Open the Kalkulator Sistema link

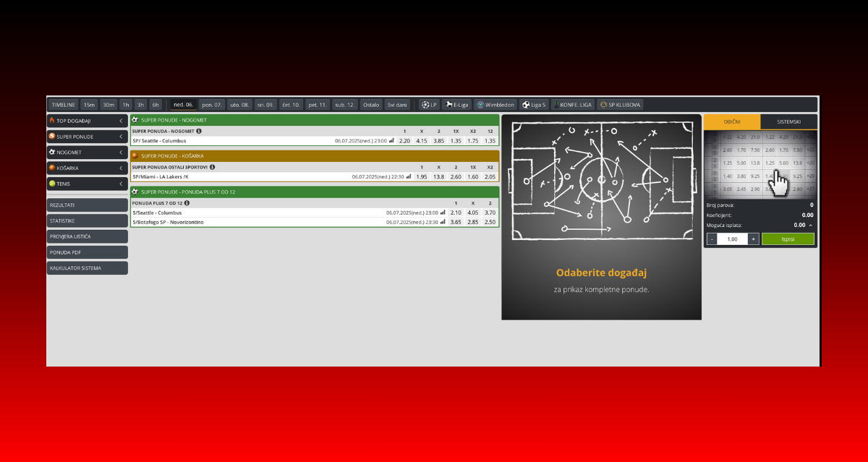pyautogui.click(x=87, y=268)
